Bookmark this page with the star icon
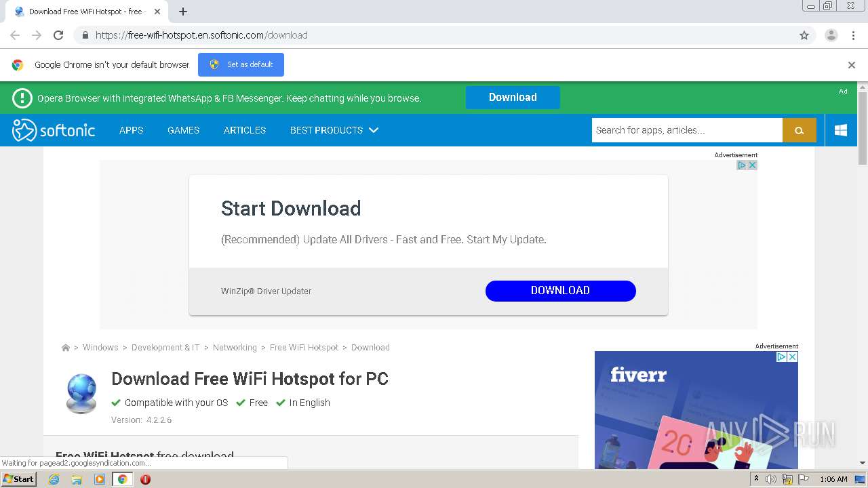 tap(804, 35)
